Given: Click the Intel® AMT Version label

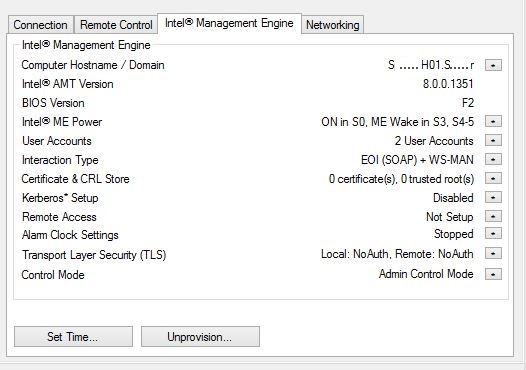Looking at the screenshot, I should click(67, 84).
